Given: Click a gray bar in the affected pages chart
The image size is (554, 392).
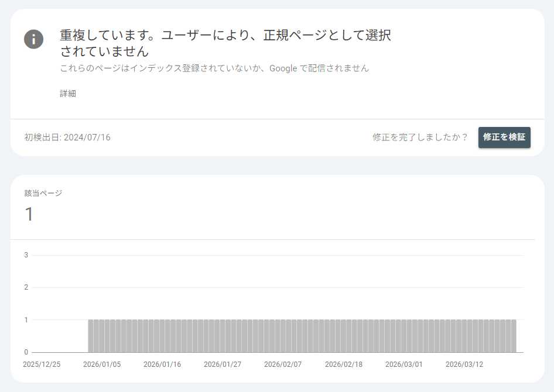Looking at the screenshot, I should [293, 336].
